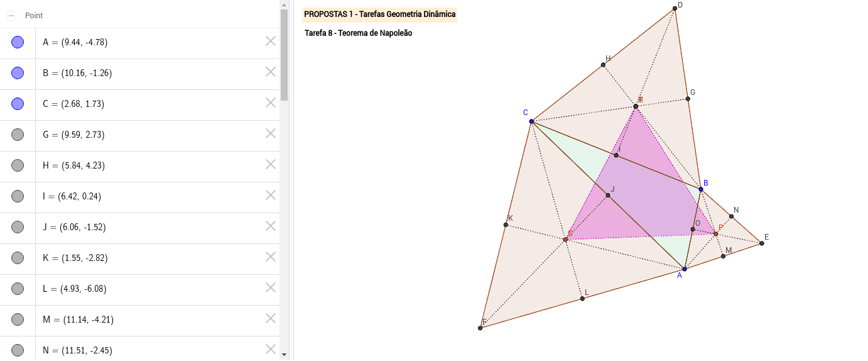Select midpoint H in the drawing
This screenshot has height=361, width=868.
pyautogui.click(x=603, y=65)
